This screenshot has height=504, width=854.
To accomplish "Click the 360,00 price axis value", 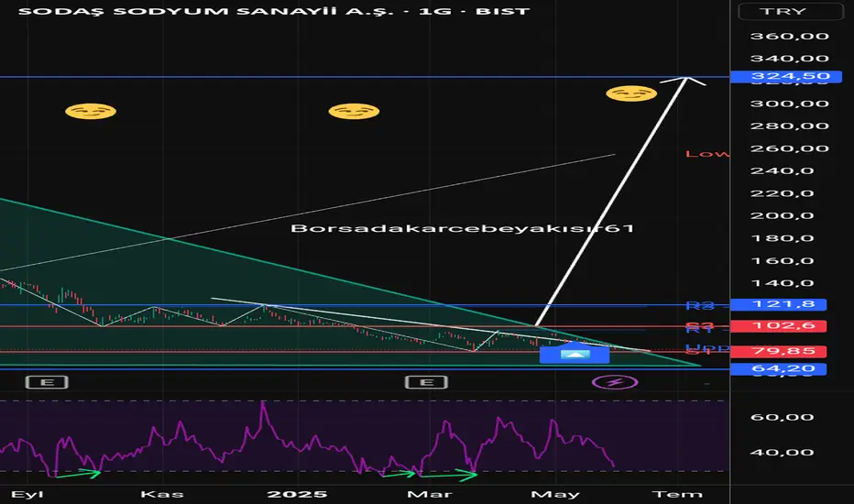I will pos(790,37).
